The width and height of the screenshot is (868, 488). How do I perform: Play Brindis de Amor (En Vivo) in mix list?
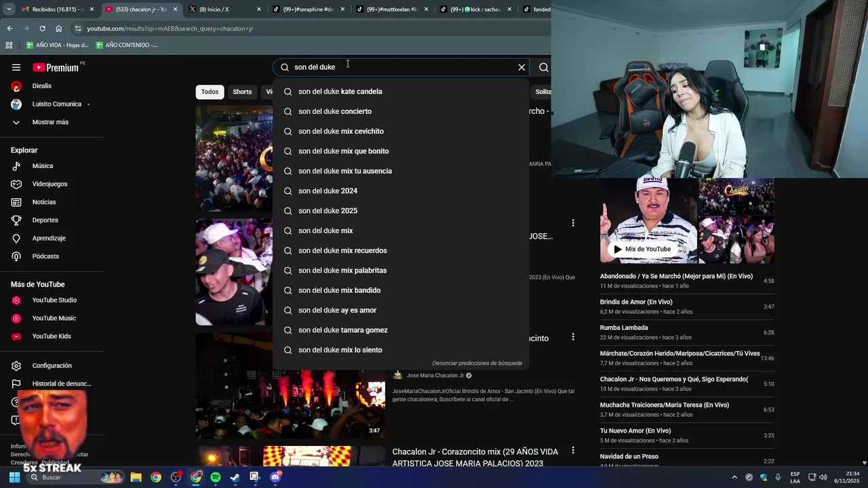coord(687,306)
